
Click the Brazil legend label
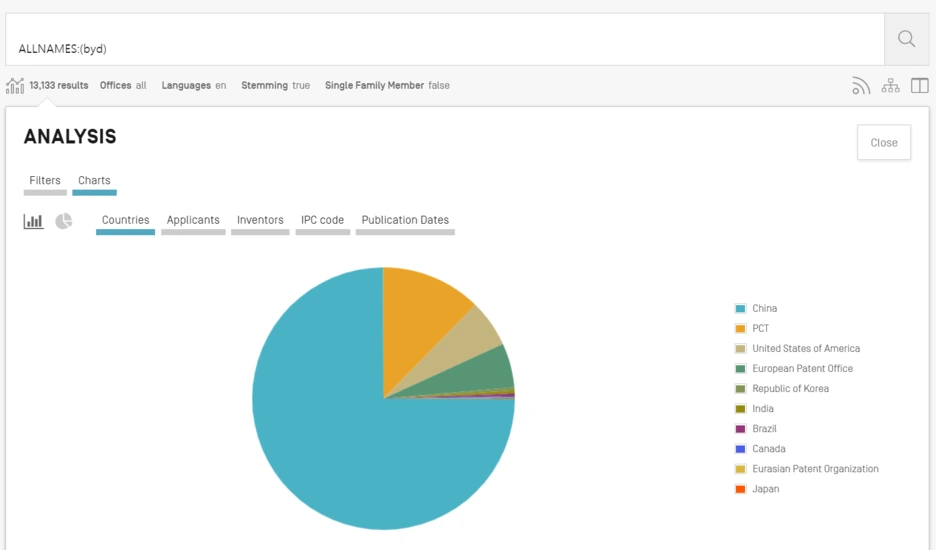[x=764, y=429]
